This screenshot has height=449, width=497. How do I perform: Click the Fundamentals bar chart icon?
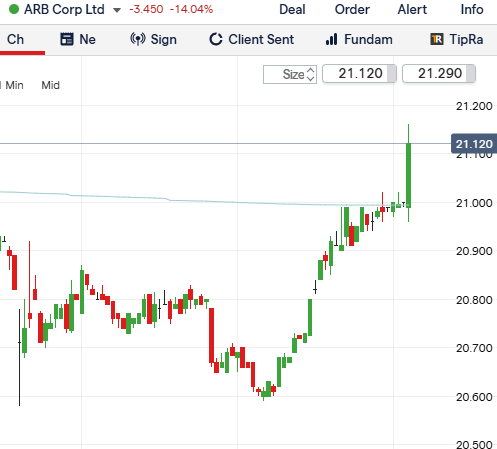(331, 39)
